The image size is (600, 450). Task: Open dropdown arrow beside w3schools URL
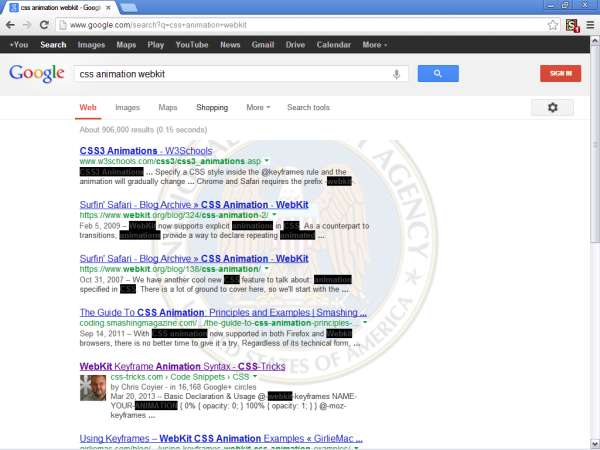click(x=267, y=161)
